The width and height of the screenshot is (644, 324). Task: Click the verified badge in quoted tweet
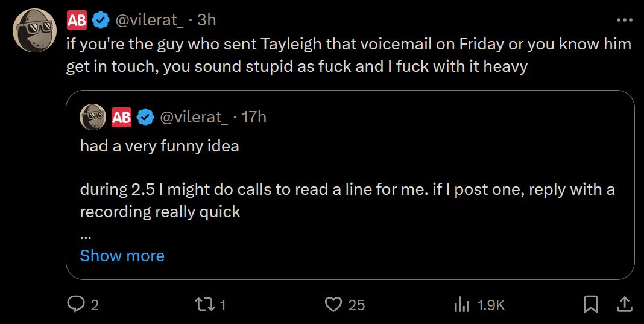[145, 117]
